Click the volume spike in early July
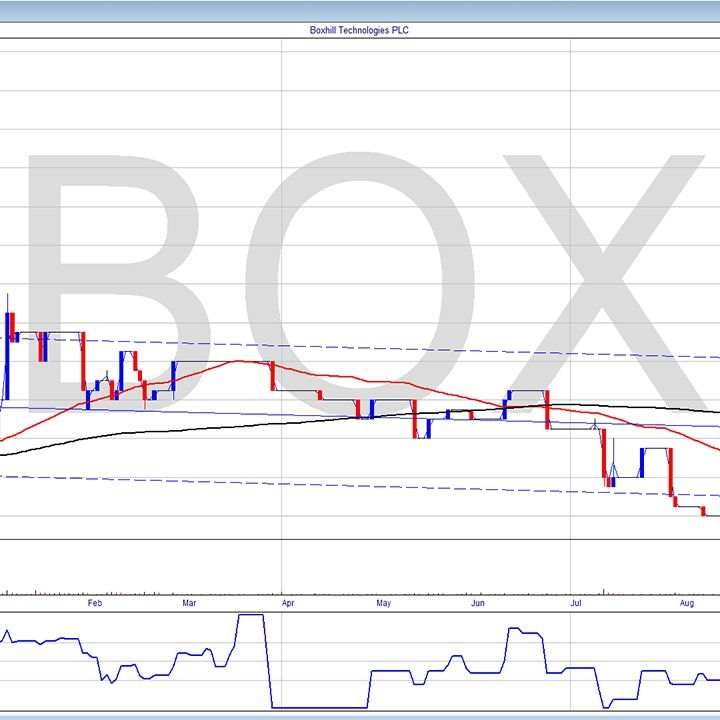 (604, 590)
